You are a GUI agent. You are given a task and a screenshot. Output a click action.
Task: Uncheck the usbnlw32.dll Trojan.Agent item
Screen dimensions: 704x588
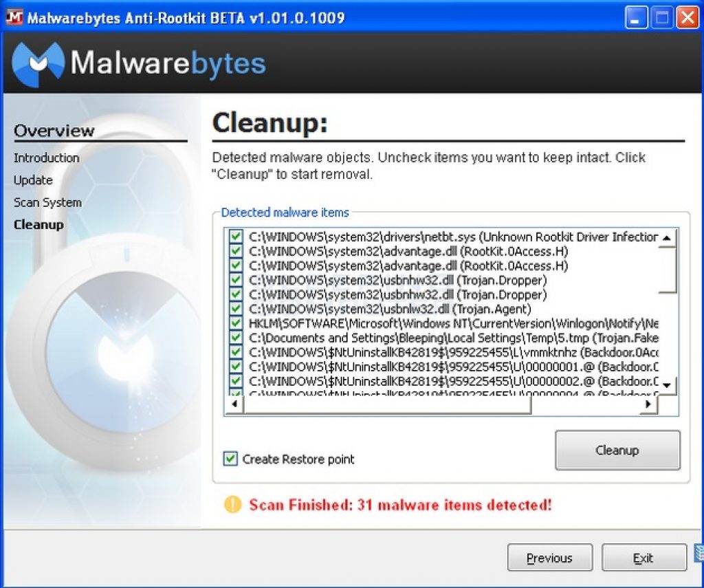click(x=236, y=309)
